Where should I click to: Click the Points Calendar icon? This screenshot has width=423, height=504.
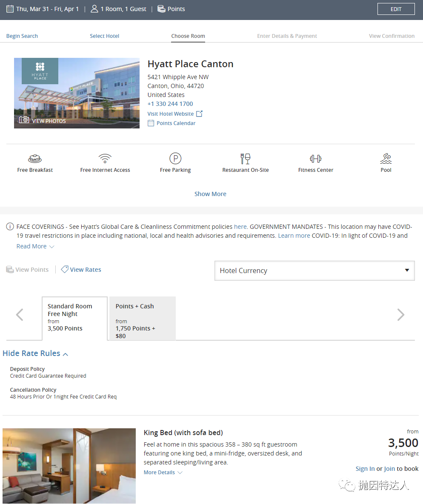pos(151,123)
